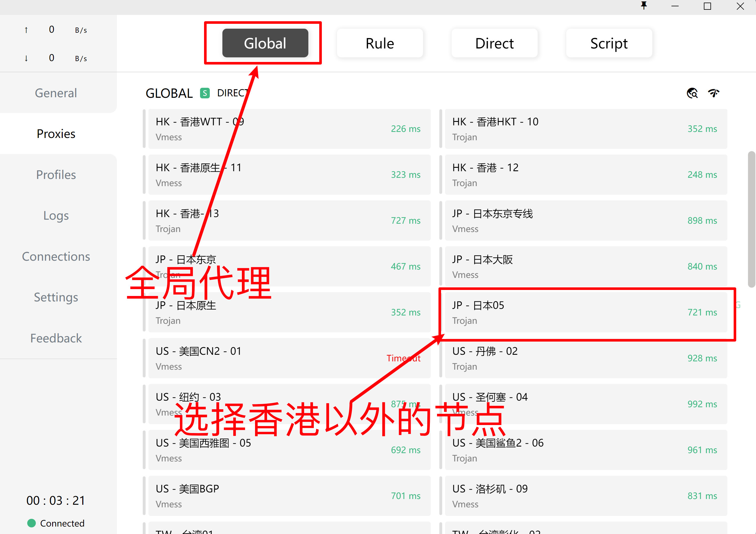Viewport: 756px width, 534px height.
Task: Select node JP - 日本大阪
Action: click(x=586, y=266)
